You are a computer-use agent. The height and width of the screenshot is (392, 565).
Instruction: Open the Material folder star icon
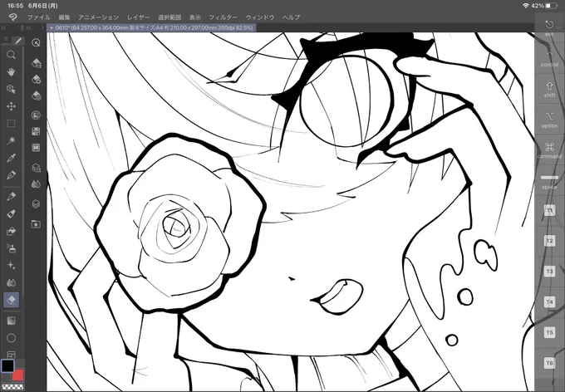[36, 224]
